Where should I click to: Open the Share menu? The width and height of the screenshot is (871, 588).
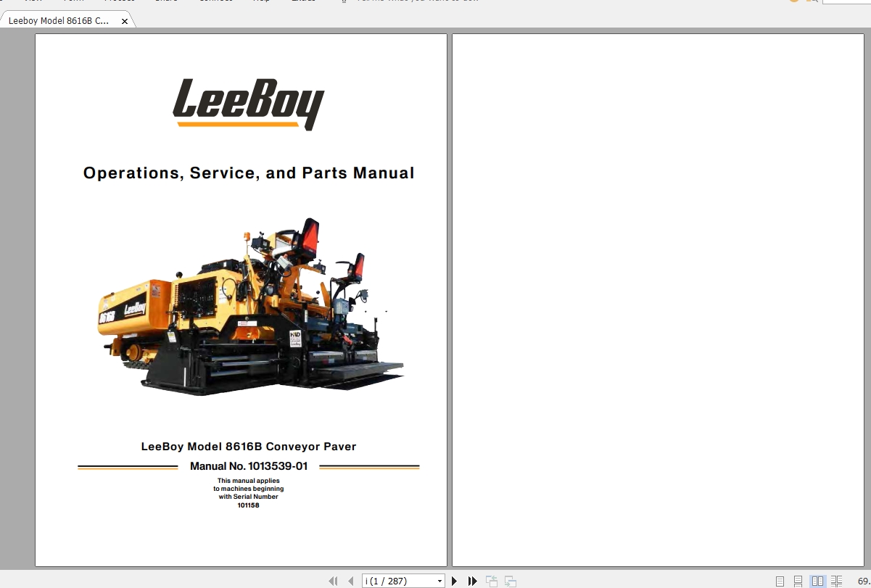point(166,1)
